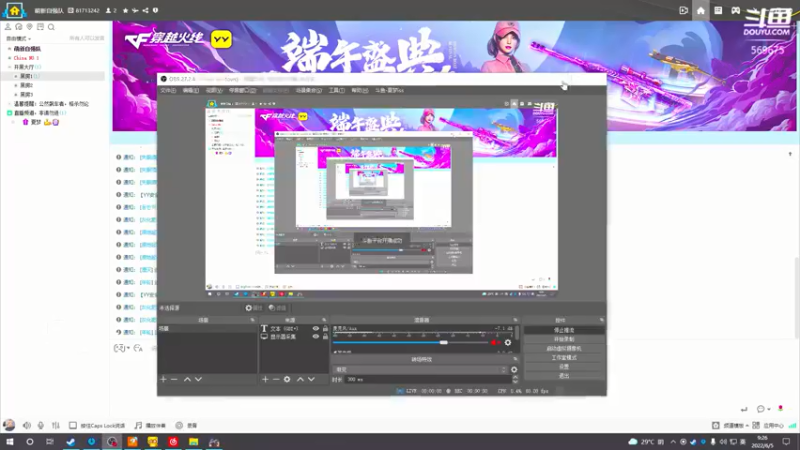Viewport: 800px width, 450px height.
Task: Click the studio mode button in OBS
Action: (564, 358)
